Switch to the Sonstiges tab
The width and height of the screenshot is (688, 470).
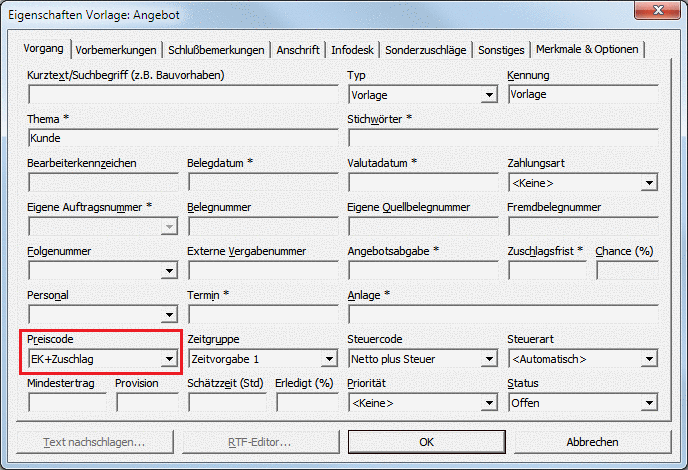pyautogui.click(x=501, y=50)
